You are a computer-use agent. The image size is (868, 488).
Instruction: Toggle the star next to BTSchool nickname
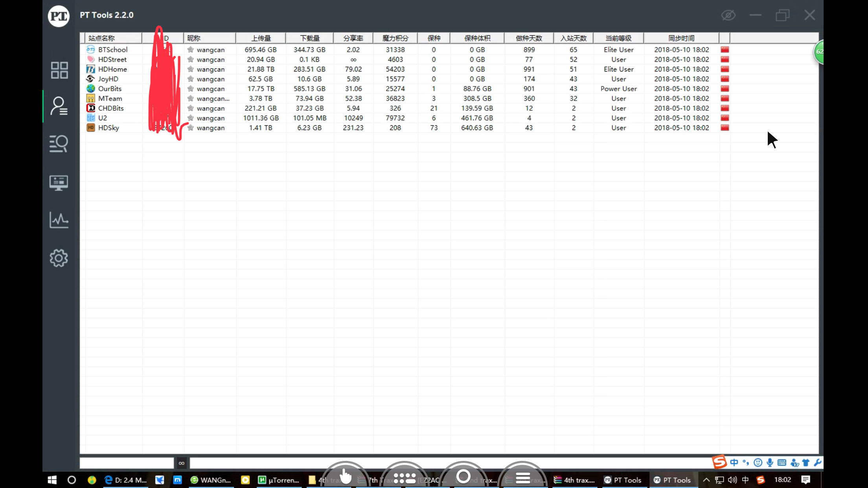(x=191, y=50)
